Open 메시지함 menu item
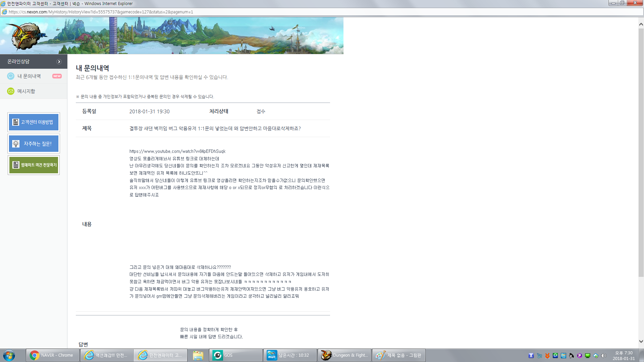The width and height of the screenshot is (644, 362). 26,91
